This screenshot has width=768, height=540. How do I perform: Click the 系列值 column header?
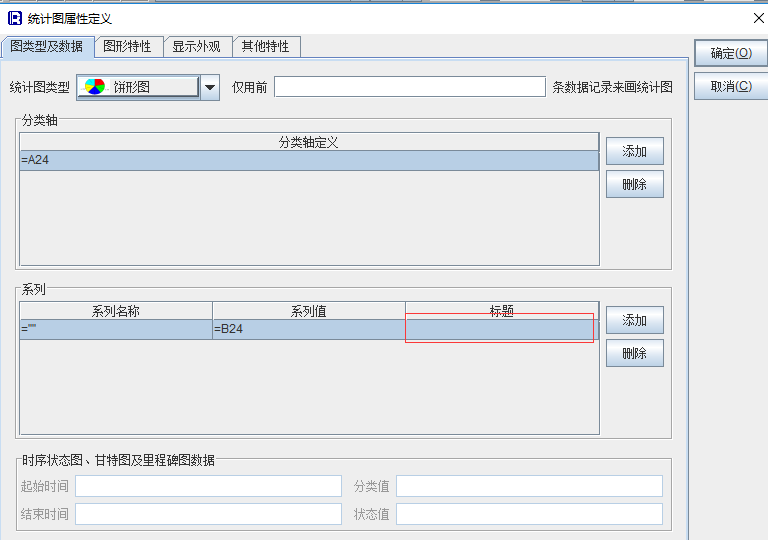coord(309,311)
